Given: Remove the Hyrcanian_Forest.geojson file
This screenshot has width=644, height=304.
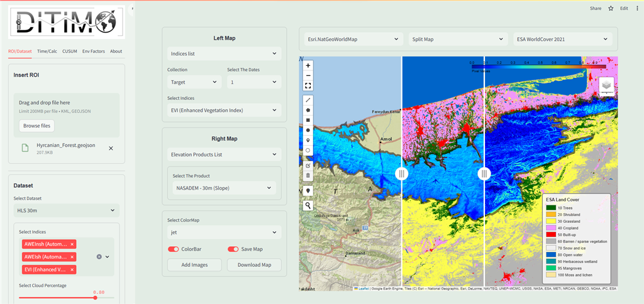Looking at the screenshot, I should tap(111, 148).
